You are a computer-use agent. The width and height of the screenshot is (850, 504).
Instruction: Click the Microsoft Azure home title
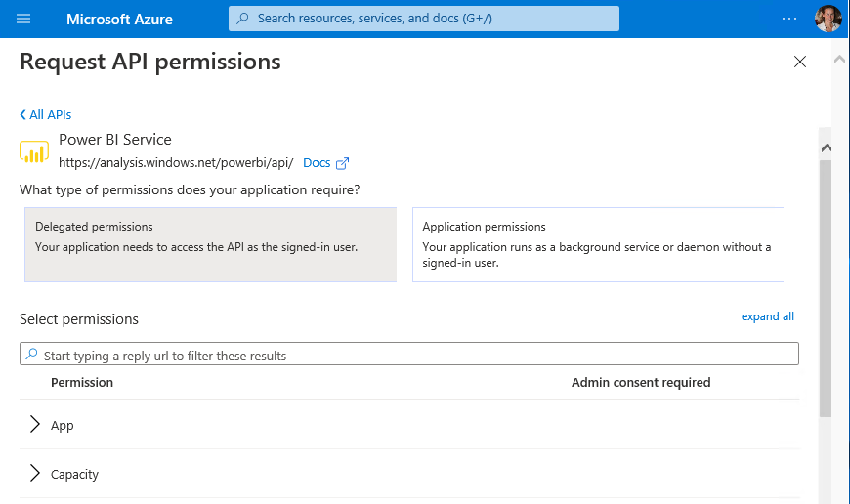click(118, 19)
